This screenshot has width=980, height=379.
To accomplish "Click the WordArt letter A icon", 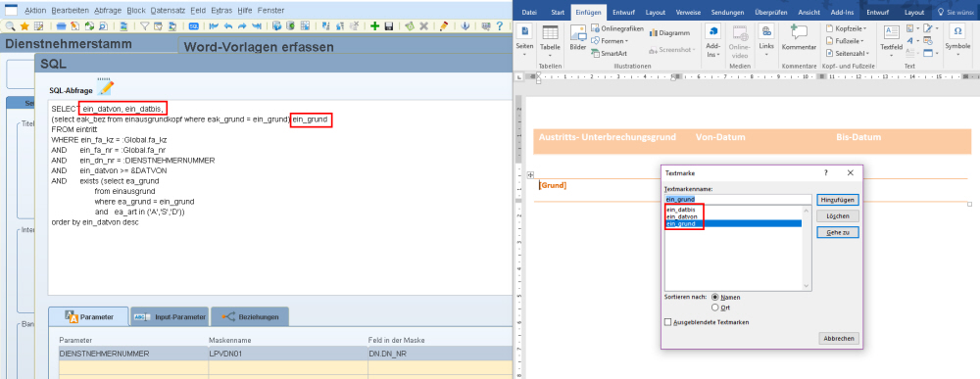I will 910,40.
